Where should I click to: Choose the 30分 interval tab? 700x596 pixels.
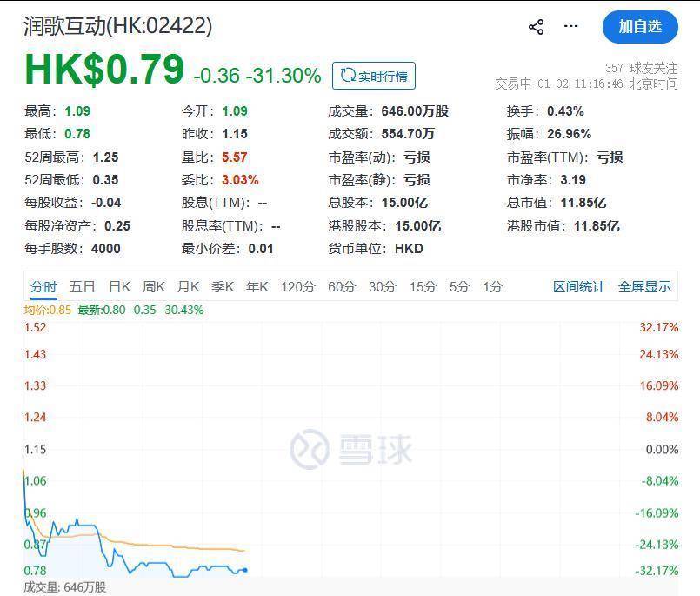(x=382, y=287)
